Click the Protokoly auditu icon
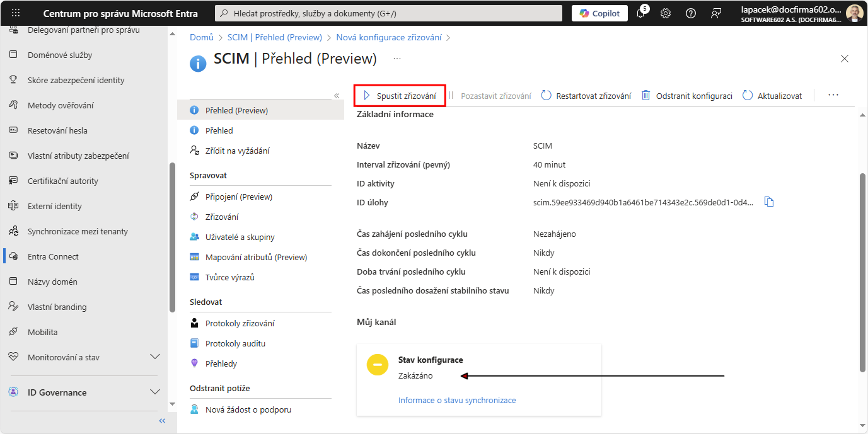This screenshot has height=434, width=868. 194,343
